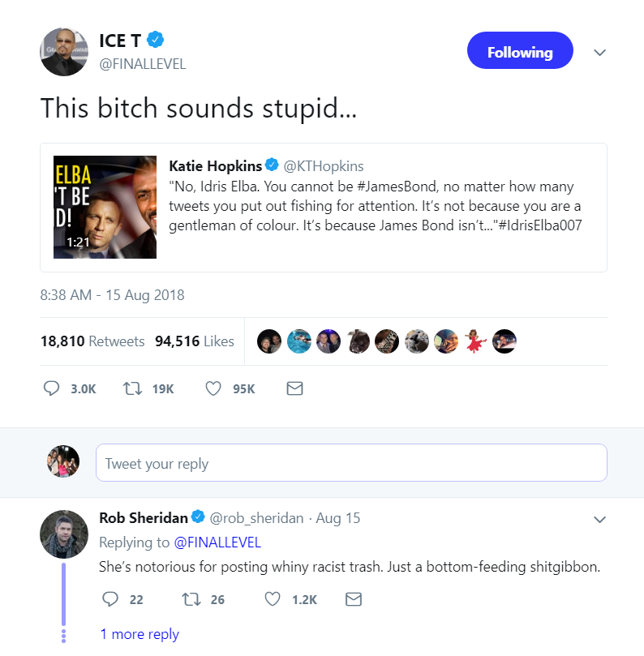
Task: Like Rob Sheridan's reply with 1.2K heart
Action: click(x=273, y=599)
